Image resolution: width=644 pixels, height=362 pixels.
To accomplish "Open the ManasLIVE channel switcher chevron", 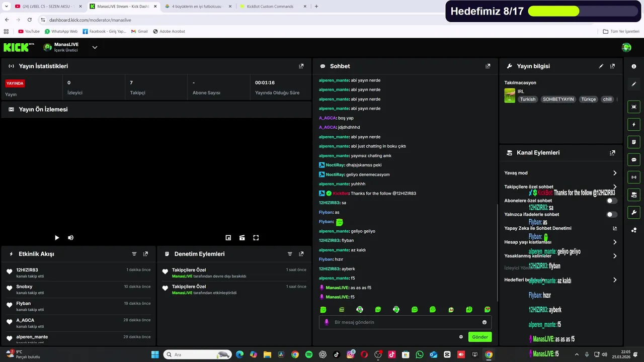I will (95, 47).
